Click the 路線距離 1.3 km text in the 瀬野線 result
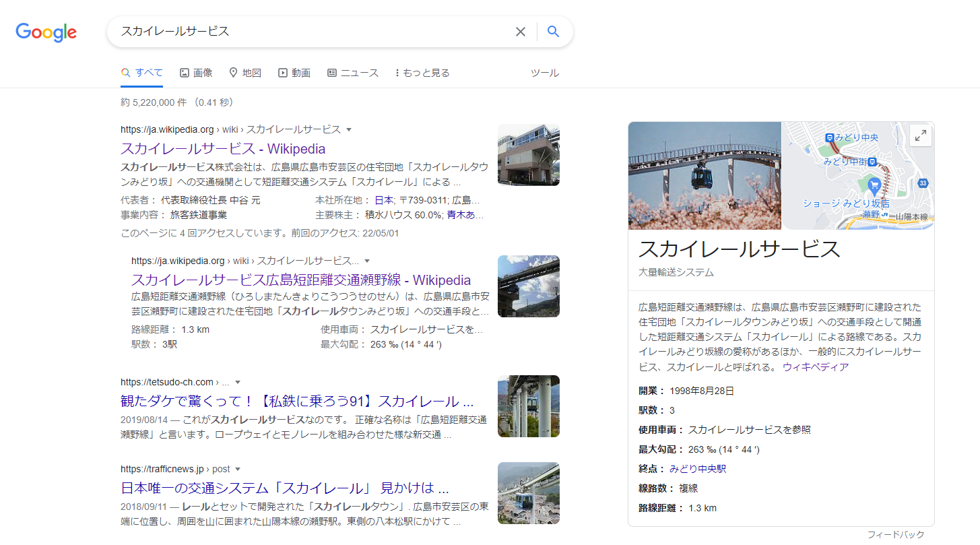This screenshot has height=545, width=980. coord(170,329)
